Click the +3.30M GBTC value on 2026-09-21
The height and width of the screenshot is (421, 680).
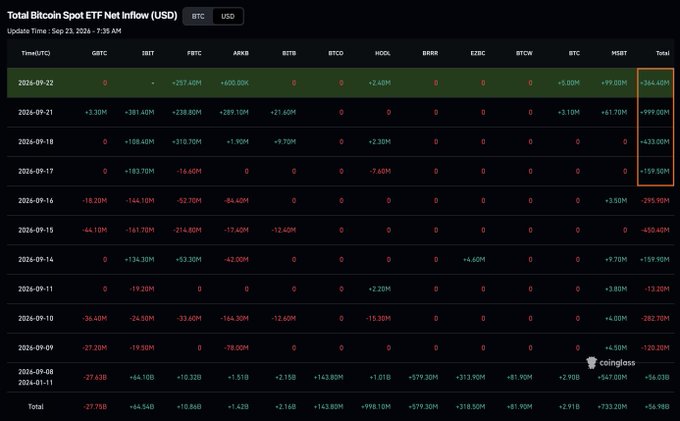click(x=95, y=112)
